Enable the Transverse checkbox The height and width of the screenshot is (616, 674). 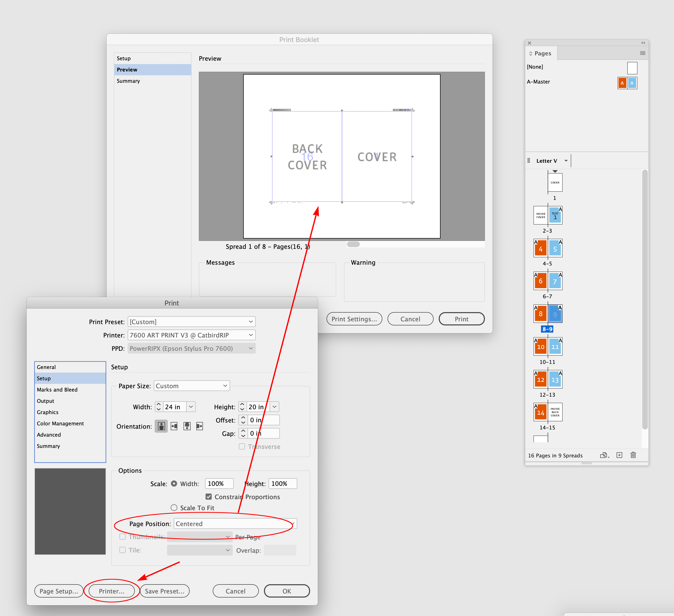click(242, 447)
